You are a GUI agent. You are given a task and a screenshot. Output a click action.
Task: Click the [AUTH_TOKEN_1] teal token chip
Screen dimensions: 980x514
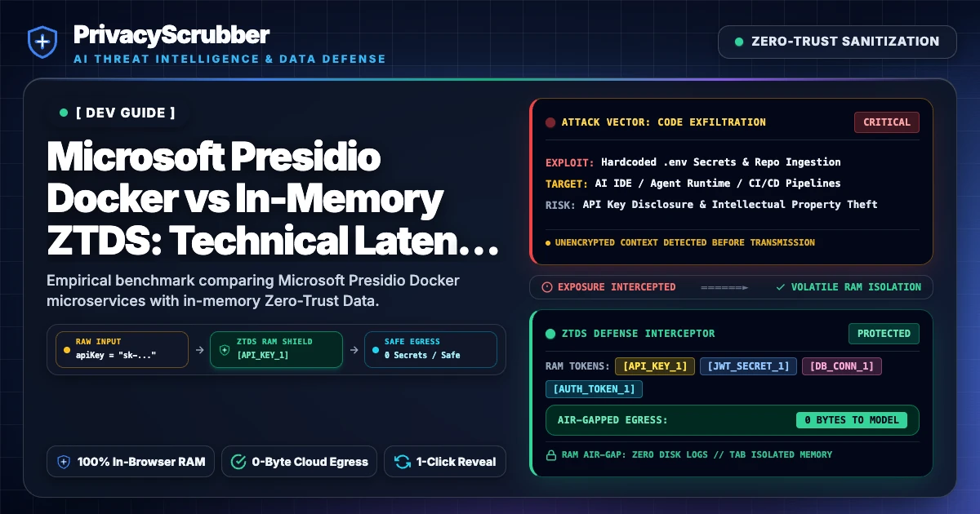coord(594,389)
